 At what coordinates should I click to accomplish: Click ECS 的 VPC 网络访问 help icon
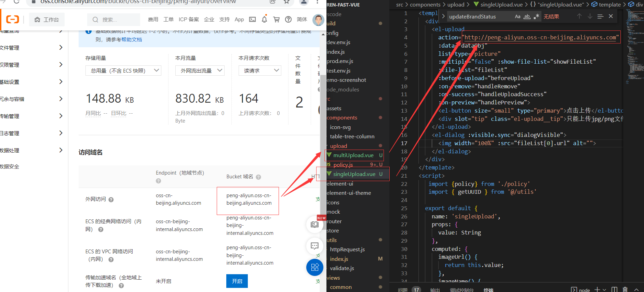click(x=111, y=259)
